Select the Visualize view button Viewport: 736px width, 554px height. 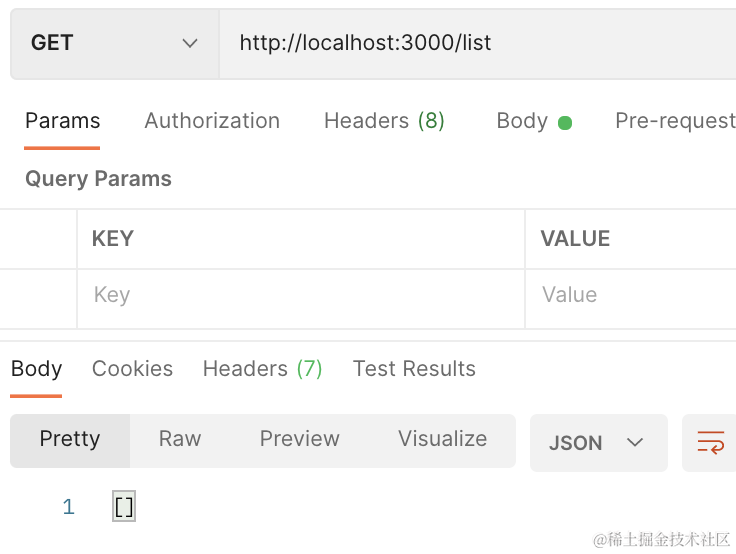tap(442, 440)
